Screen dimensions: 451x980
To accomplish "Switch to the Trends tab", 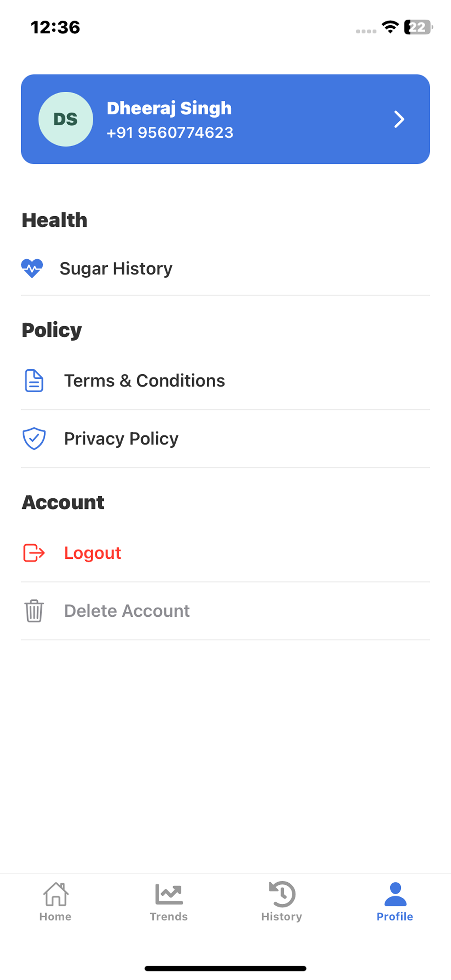I will [x=169, y=902].
